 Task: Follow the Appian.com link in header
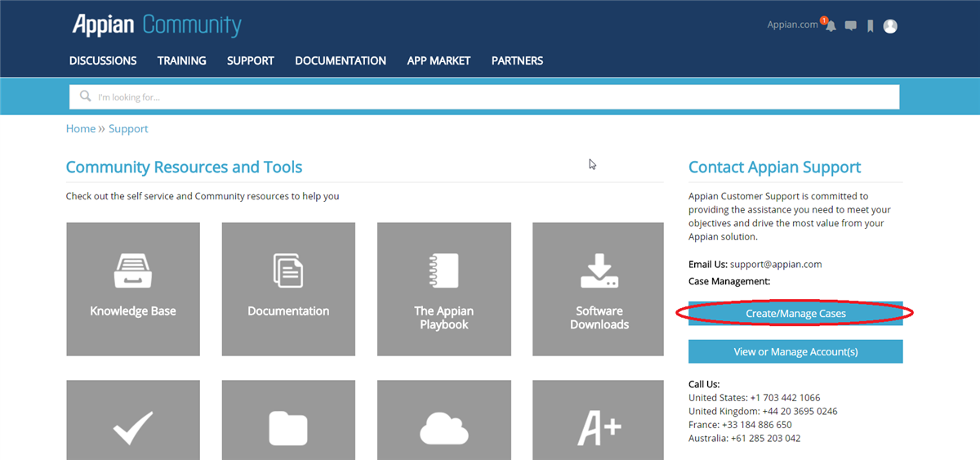pyautogui.click(x=792, y=25)
